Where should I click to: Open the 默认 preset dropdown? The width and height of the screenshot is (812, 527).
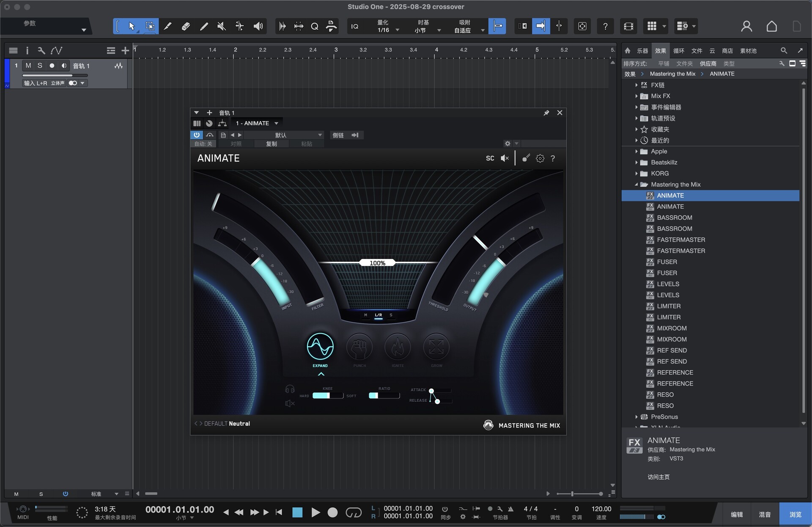pyautogui.click(x=284, y=135)
